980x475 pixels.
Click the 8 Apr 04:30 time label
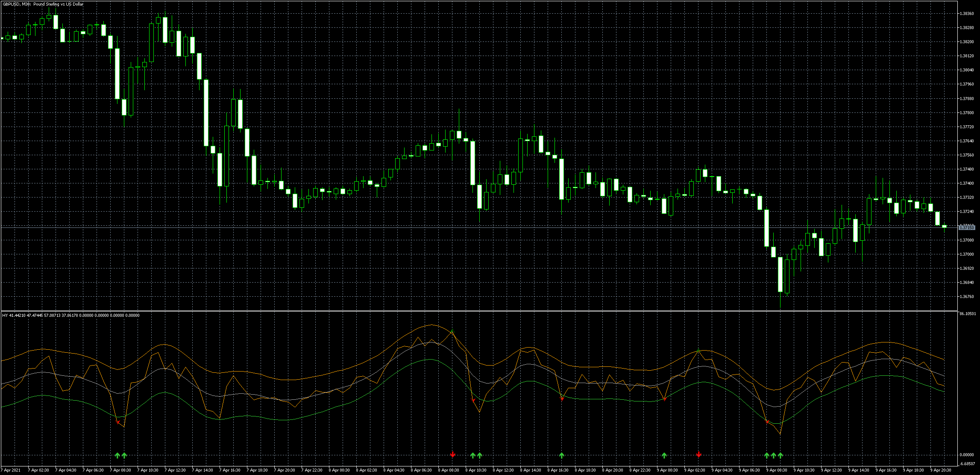pos(394,470)
